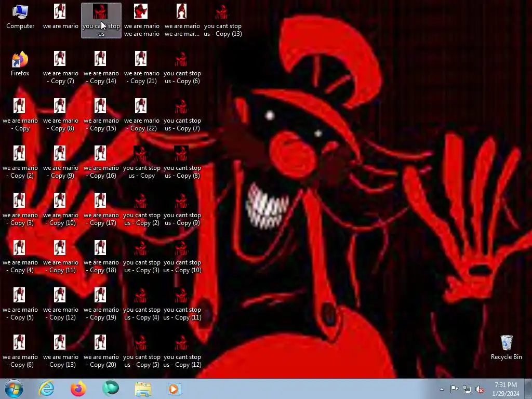This screenshot has width=532, height=399.
Task: Select 'we are mario - Copy (14)' file
Action: click(101, 68)
